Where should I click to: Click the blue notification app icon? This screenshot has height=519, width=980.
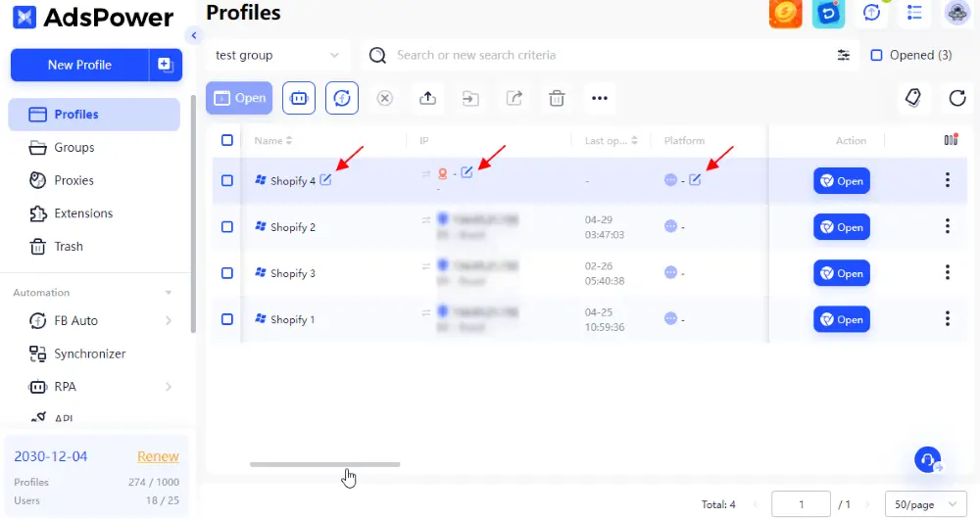(828, 13)
